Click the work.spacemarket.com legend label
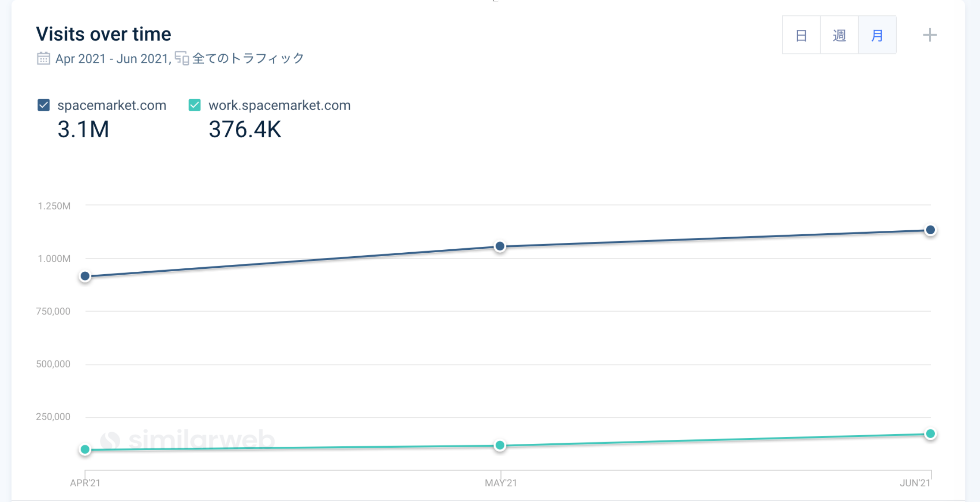This screenshot has width=980, height=502. coord(279,105)
